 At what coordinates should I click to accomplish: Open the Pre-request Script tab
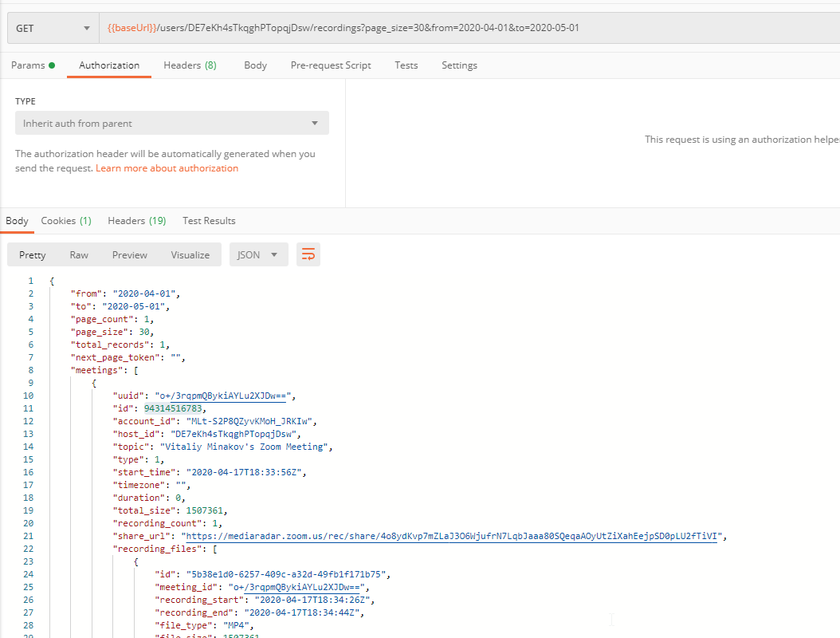[331, 65]
